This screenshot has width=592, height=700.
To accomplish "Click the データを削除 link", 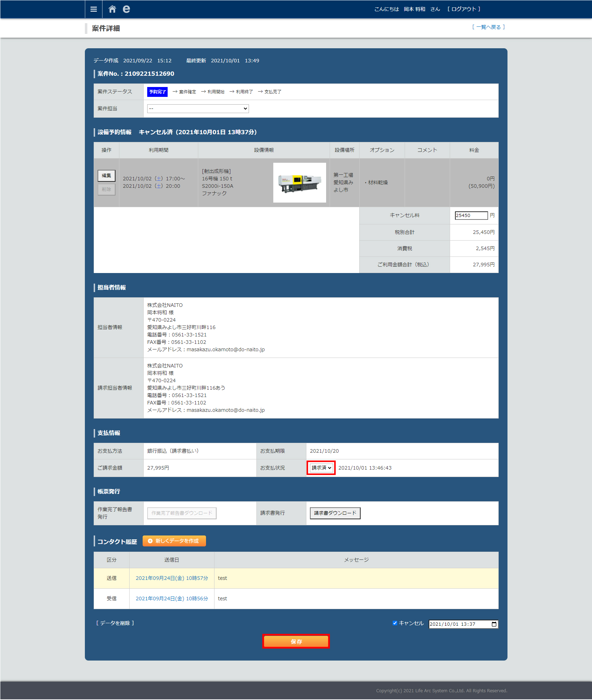I will coord(115,623).
